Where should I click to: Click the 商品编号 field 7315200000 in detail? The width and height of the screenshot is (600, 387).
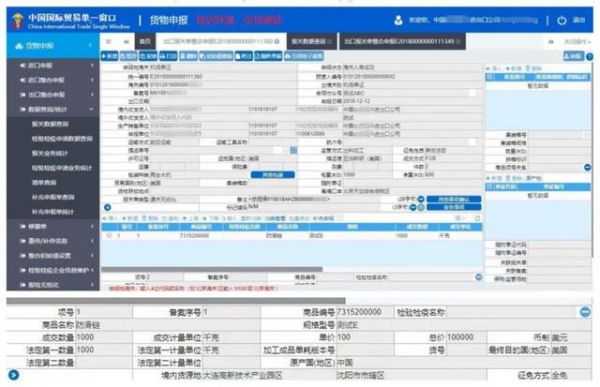pos(365,312)
